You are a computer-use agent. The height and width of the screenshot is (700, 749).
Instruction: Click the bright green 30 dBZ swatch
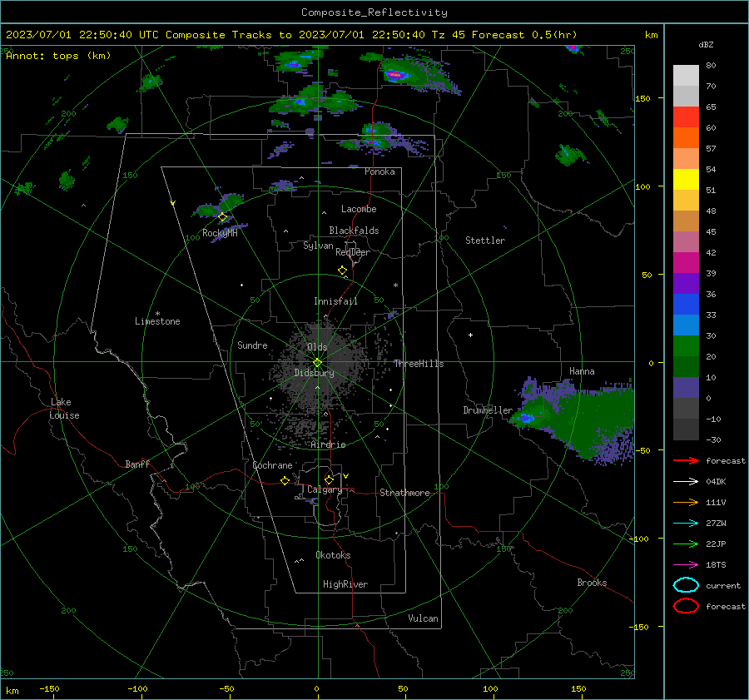pyautogui.click(x=686, y=346)
